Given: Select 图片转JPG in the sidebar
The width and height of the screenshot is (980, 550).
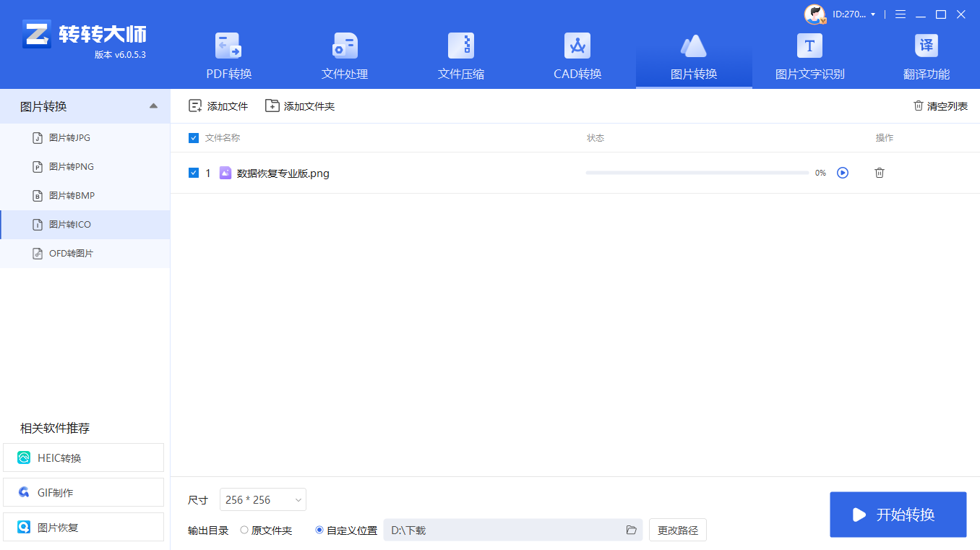Looking at the screenshot, I should click(x=85, y=138).
